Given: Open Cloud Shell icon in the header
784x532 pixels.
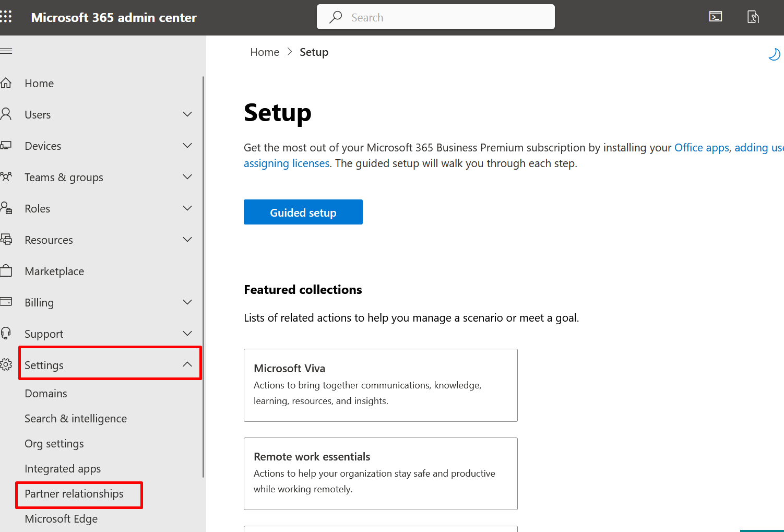Looking at the screenshot, I should pyautogui.click(x=716, y=17).
